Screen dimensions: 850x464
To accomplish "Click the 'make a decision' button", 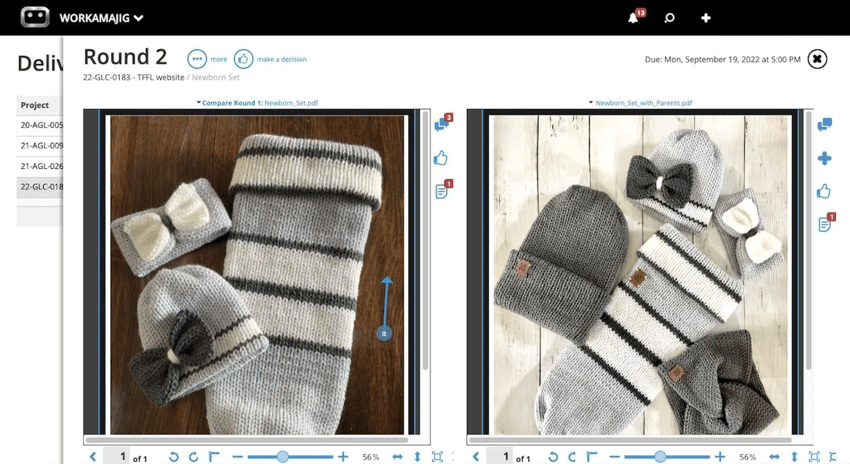I will tap(243, 60).
